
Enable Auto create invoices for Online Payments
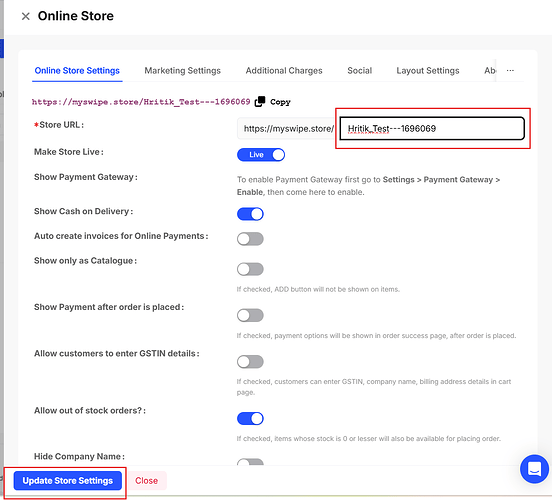[250, 239]
